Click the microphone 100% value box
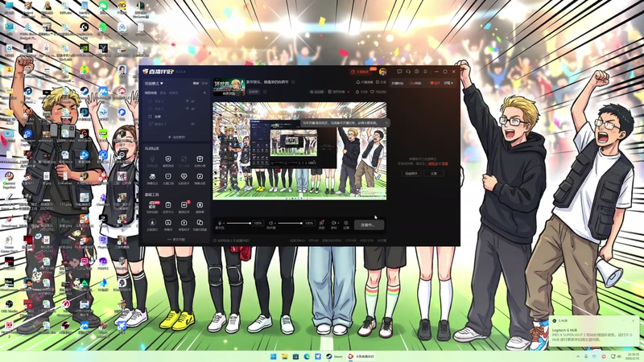 point(258,224)
